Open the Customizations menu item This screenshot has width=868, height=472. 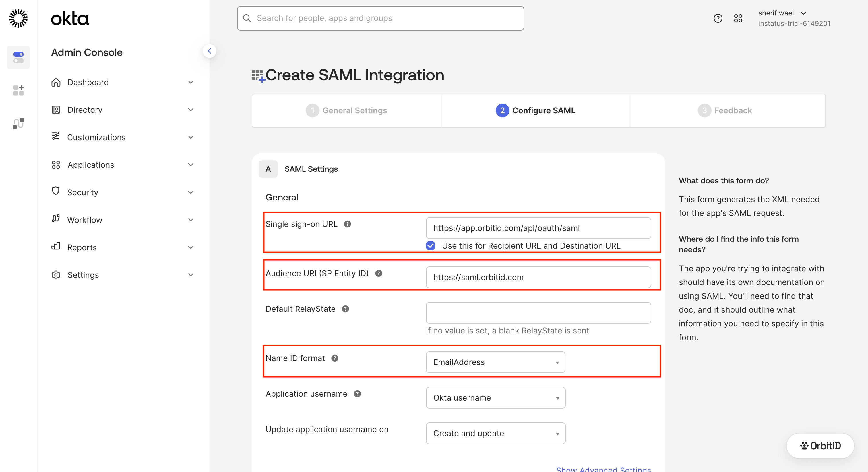pyautogui.click(x=123, y=137)
